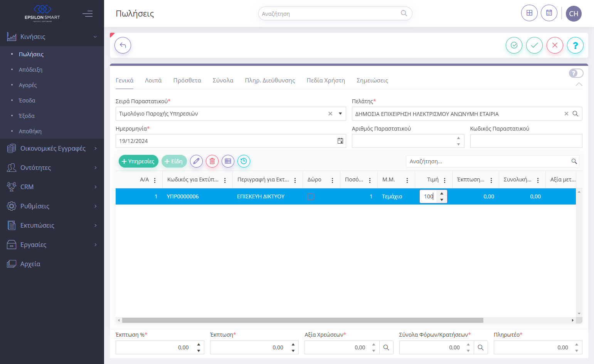Open the history clock icon
594x364 pixels.
click(x=244, y=161)
